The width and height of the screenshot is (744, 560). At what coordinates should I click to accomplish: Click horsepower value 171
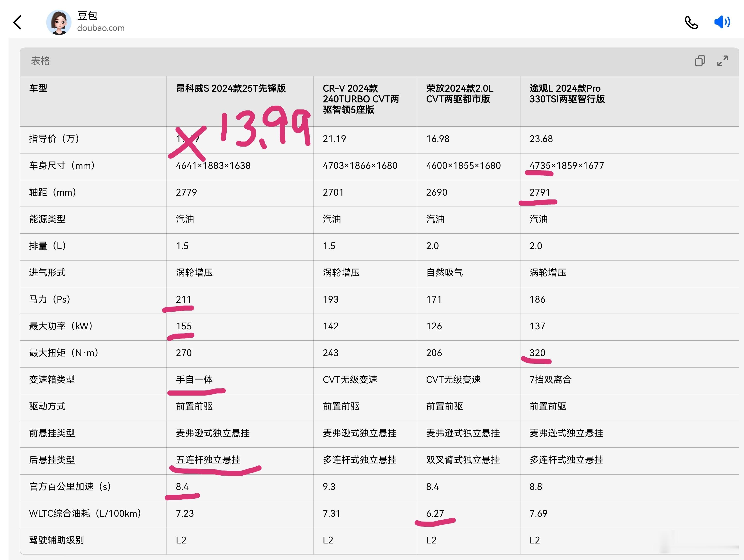point(434,299)
